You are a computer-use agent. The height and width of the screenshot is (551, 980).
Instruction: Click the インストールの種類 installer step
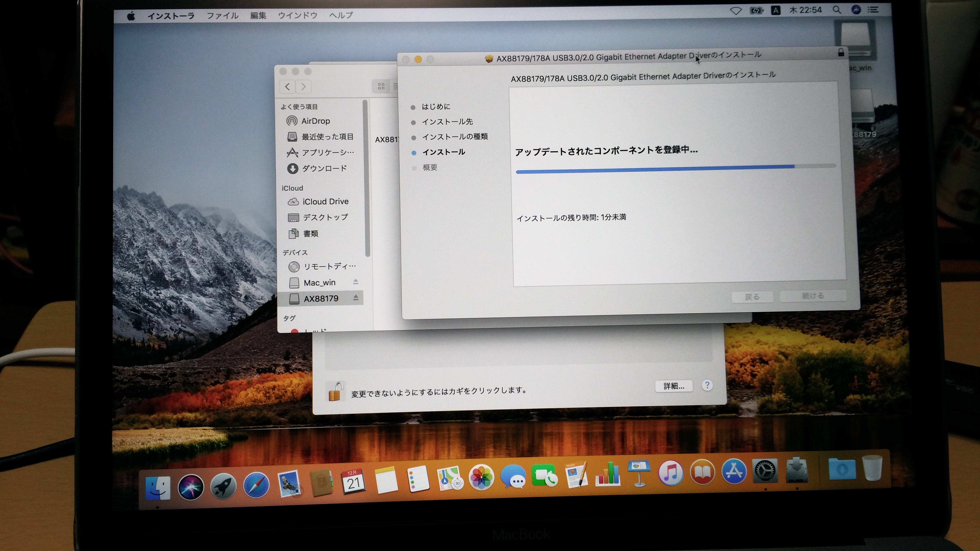click(x=455, y=137)
